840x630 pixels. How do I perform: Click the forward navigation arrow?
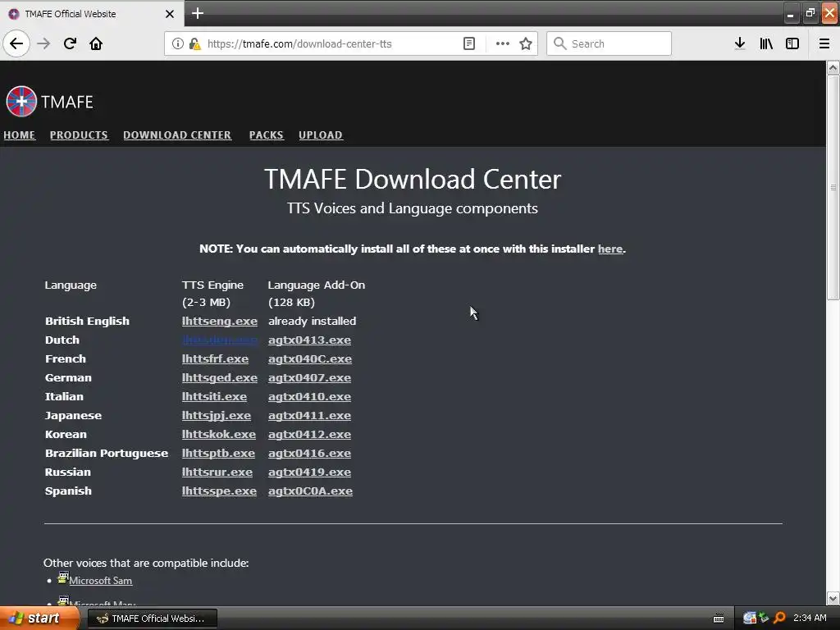point(43,43)
